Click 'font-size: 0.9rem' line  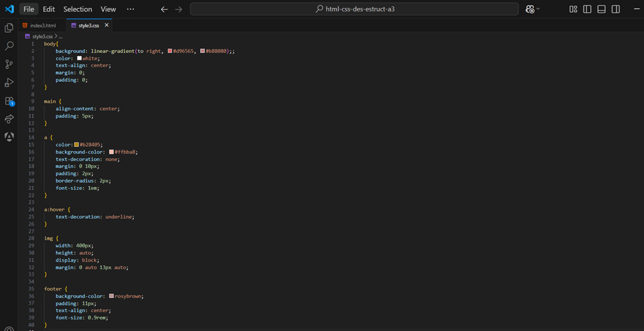82,318
